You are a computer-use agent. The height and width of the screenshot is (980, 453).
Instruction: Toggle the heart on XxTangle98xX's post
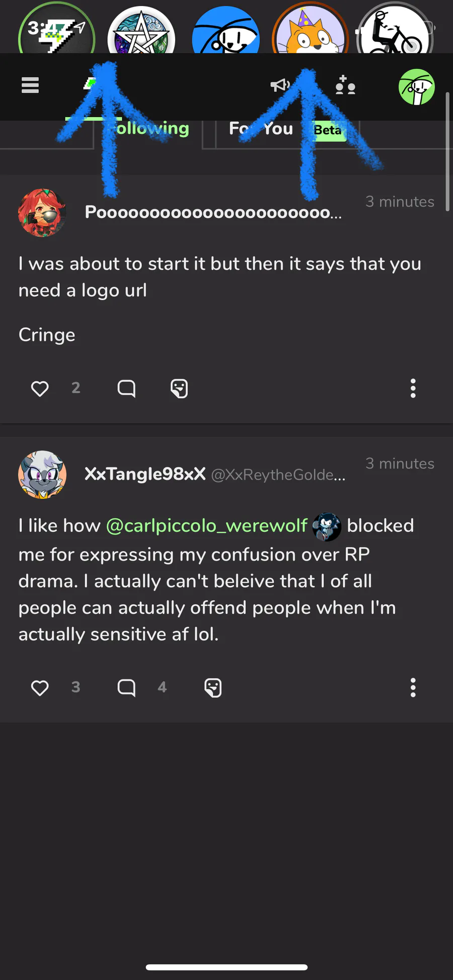[40, 687]
